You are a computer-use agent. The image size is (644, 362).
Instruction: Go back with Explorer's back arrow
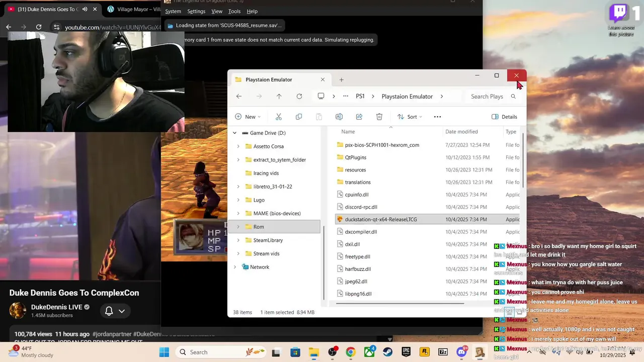coord(239,96)
